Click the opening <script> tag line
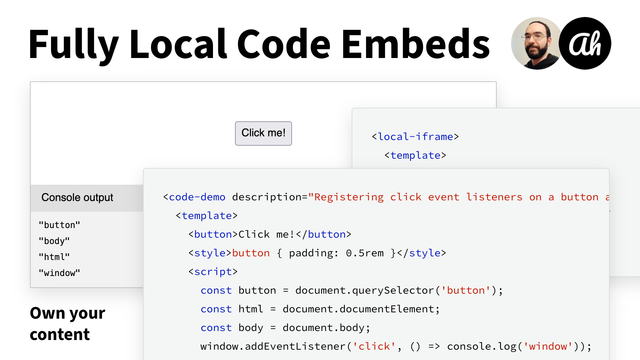Viewport: 640px width, 360px height. coord(213,271)
